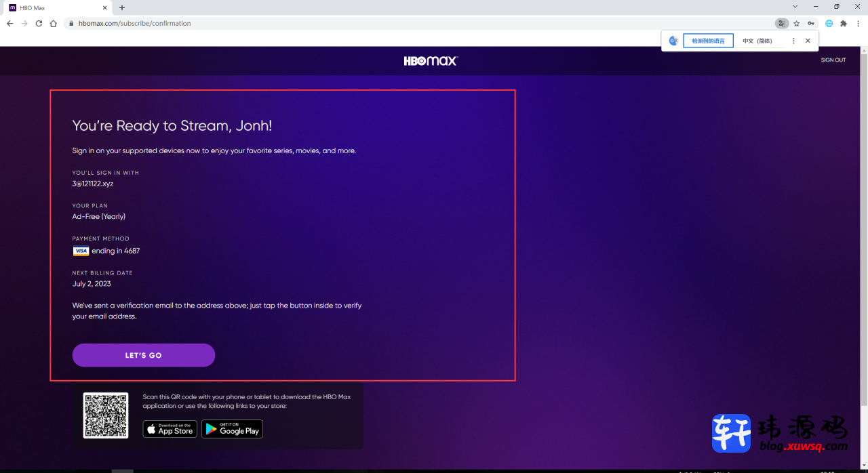
Task: Click the LET'S GO button
Action: (x=144, y=355)
